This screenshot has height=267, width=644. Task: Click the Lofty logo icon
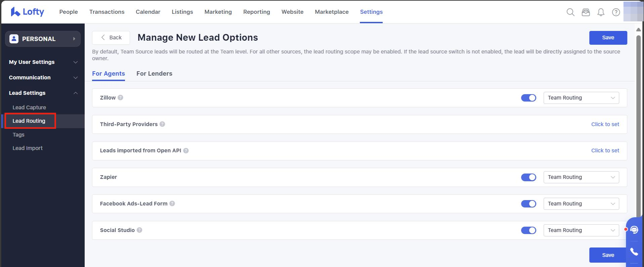[15, 12]
